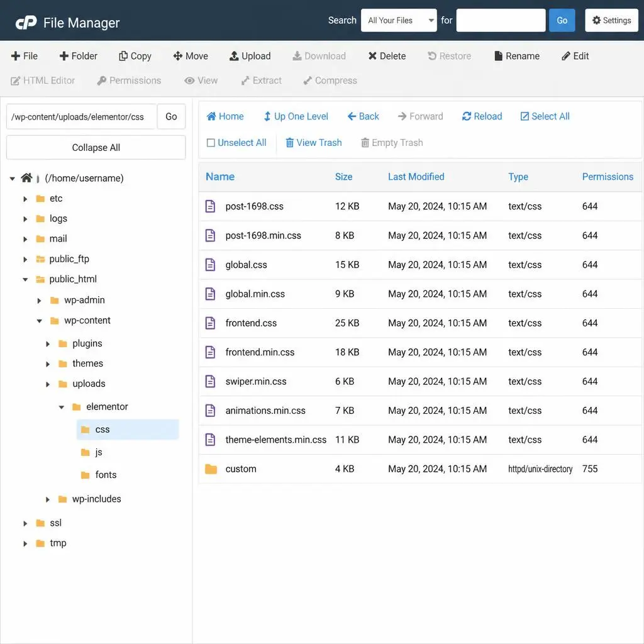Viewport: 644px width, 644px height.
Task: Click the Copy toolbar button
Action: coord(135,56)
